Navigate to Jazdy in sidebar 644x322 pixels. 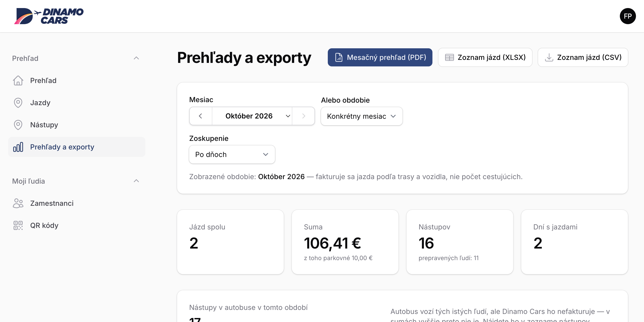tap(77, 103)
